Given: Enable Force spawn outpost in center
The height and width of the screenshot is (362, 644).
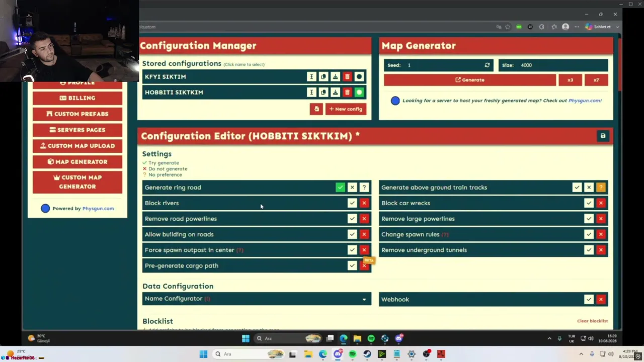Looking at the screenshot, I should click(x=352, y=250).
